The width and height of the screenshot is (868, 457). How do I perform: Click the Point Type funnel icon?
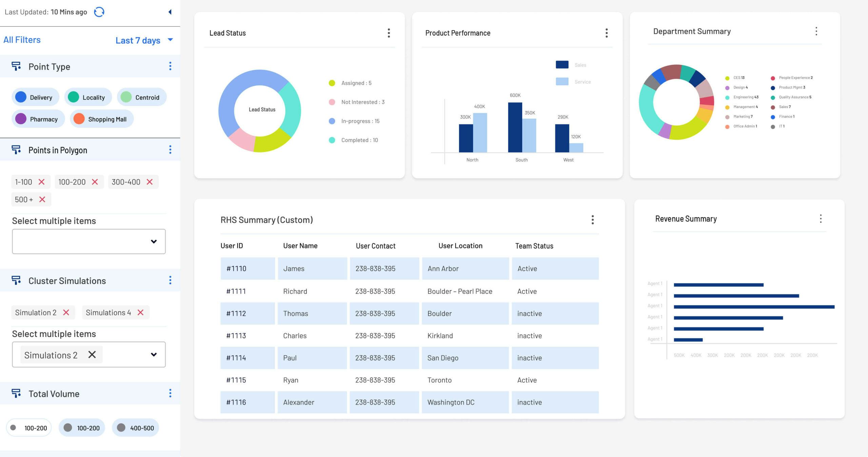pyautogui.click(x=16, y=66)
